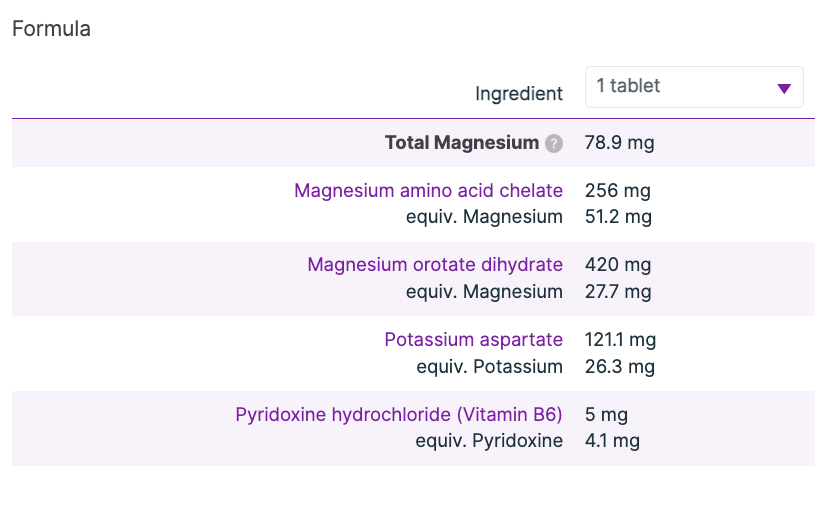Click the "equiv. Potassium" label
This screenshot has height=506, width=828.
(x=489, y=366)
